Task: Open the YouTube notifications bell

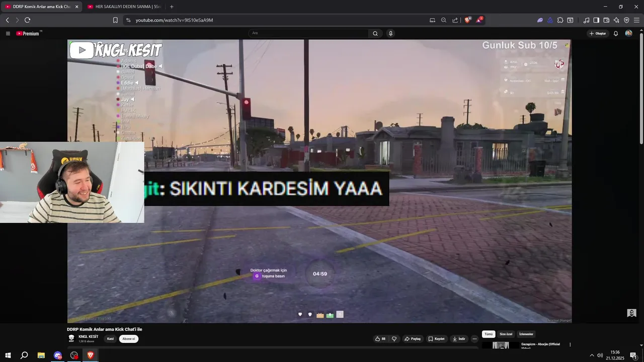Action: pos(616,33)
